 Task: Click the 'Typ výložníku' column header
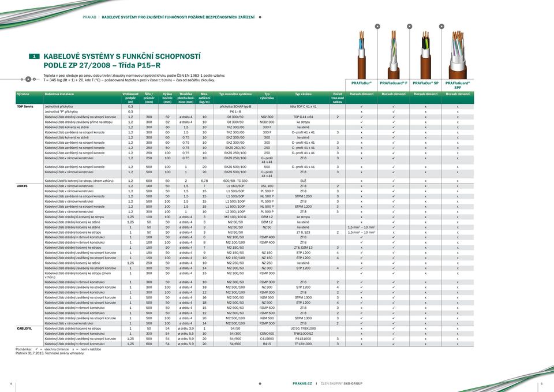pyautogui.click(x=267, y=96)
